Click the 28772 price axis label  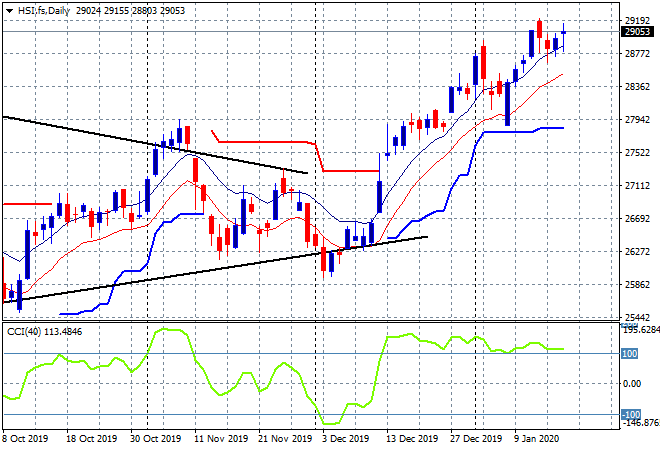tap(637, 53)
